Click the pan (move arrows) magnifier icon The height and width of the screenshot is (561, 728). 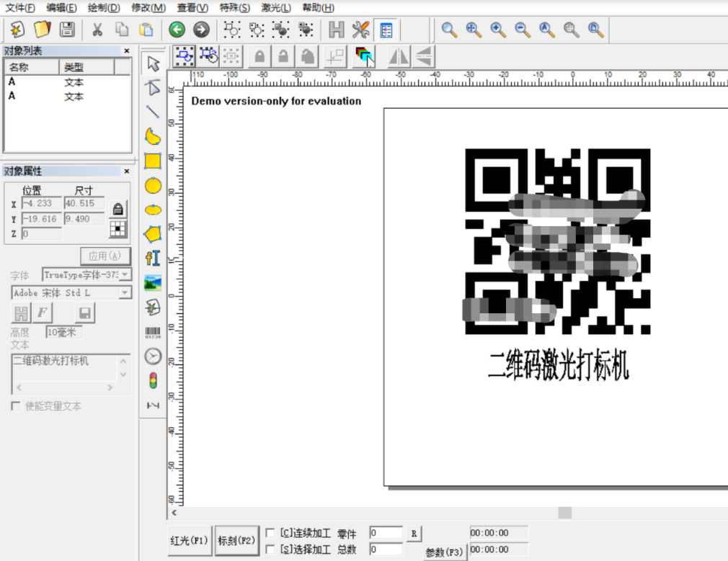pyautogui.click(x=473, y=30)
